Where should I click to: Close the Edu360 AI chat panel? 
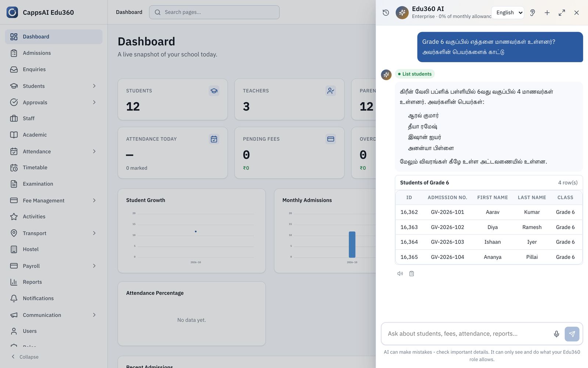577,13
